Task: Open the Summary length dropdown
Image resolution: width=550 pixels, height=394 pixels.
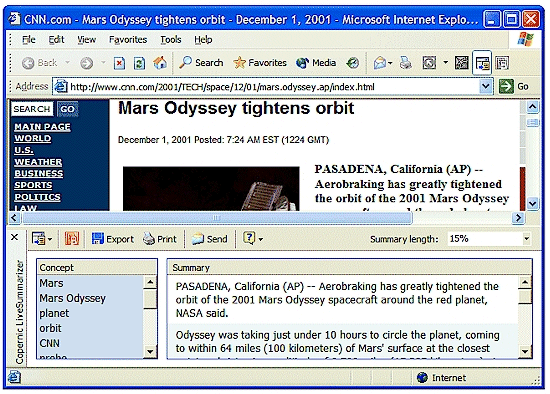Action: click(526, 239)
